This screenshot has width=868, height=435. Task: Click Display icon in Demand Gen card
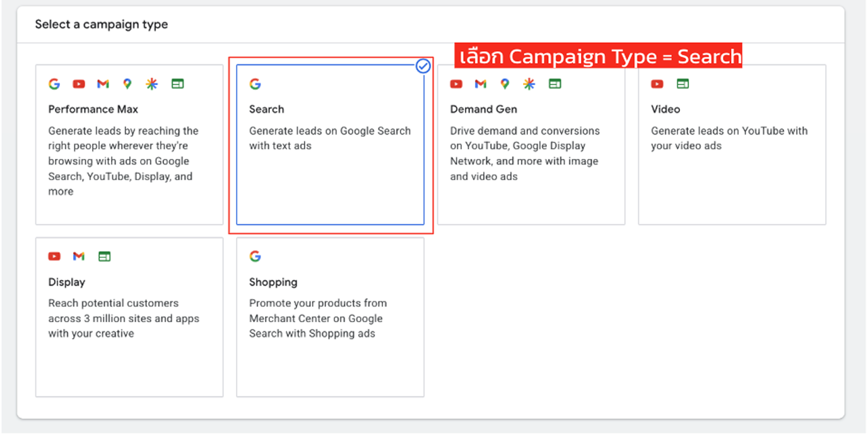pos(555,84)
